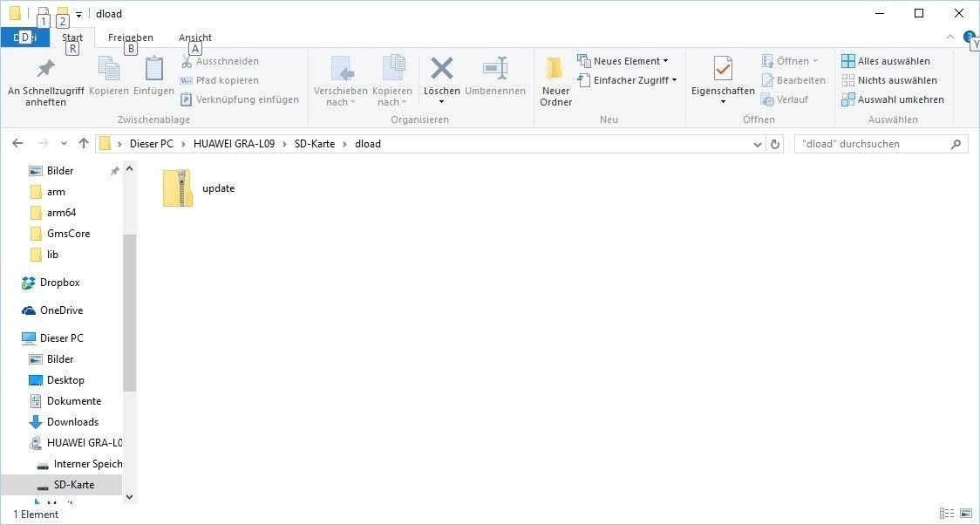Click Verknüpfung einfügen
This screenshot has width=980, height=525.
239,99
